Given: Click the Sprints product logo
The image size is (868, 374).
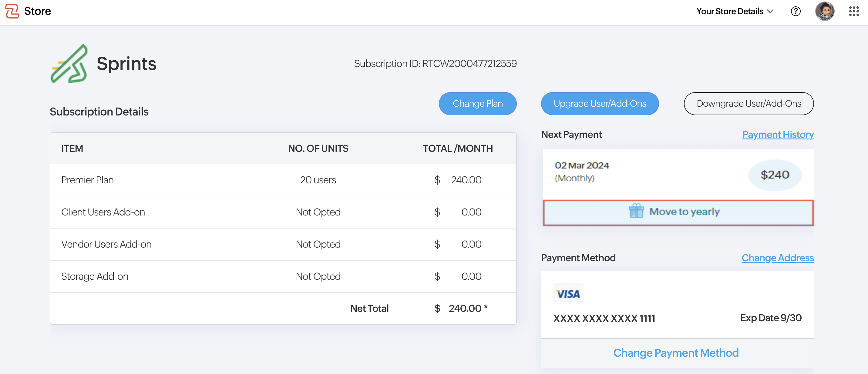Looking at the screenshot, I should pyautogui.click(x=69, y=64).
